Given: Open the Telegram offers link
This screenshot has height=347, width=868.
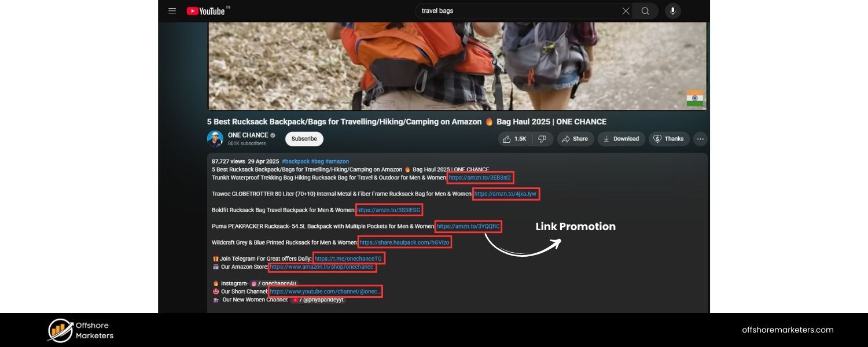Looking at the screenshot, I should (348, 258).
